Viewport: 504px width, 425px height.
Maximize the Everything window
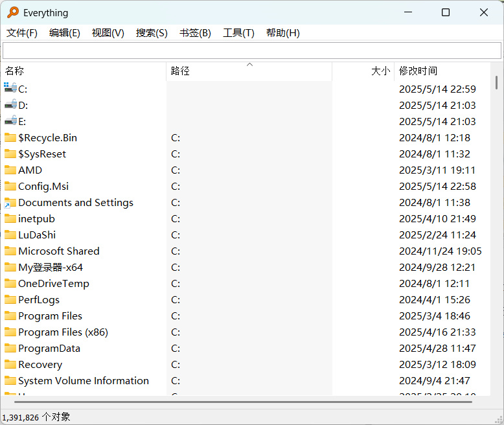click(x=446, y=12)
